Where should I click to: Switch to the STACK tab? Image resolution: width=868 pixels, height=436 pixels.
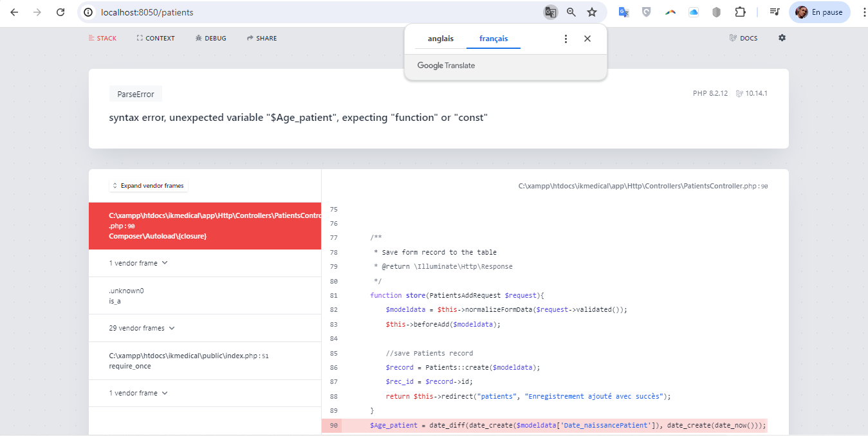click(x=103, y=39)
